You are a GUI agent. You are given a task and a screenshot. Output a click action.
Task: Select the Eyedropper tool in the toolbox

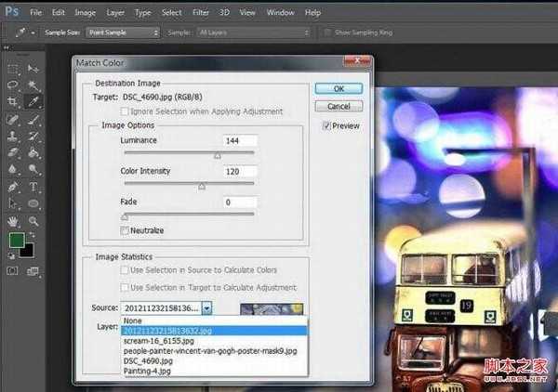click(x=34, y=102)
